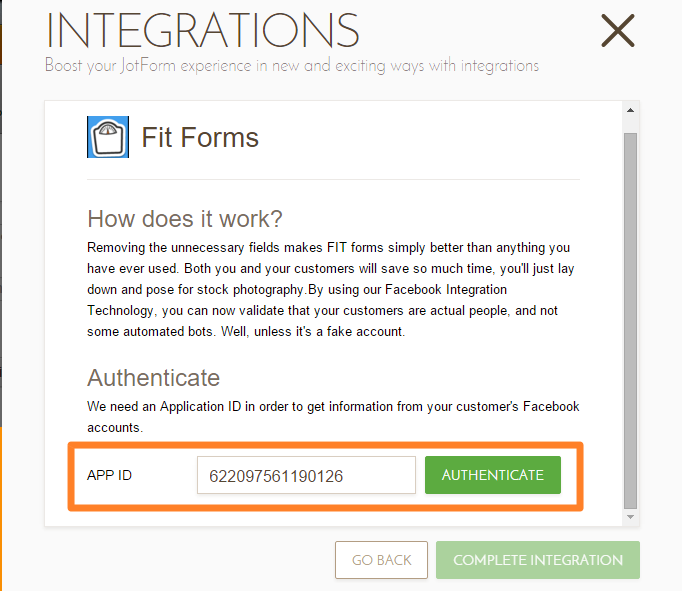Click the COMPLETE INTEGRATION button
682x591 pixels.
point(537,560)
